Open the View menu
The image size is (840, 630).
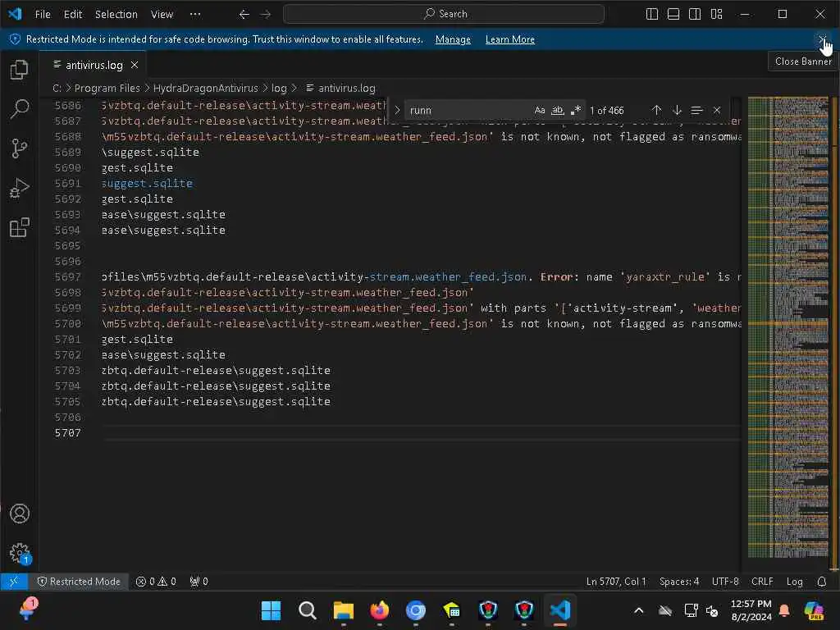162,15
